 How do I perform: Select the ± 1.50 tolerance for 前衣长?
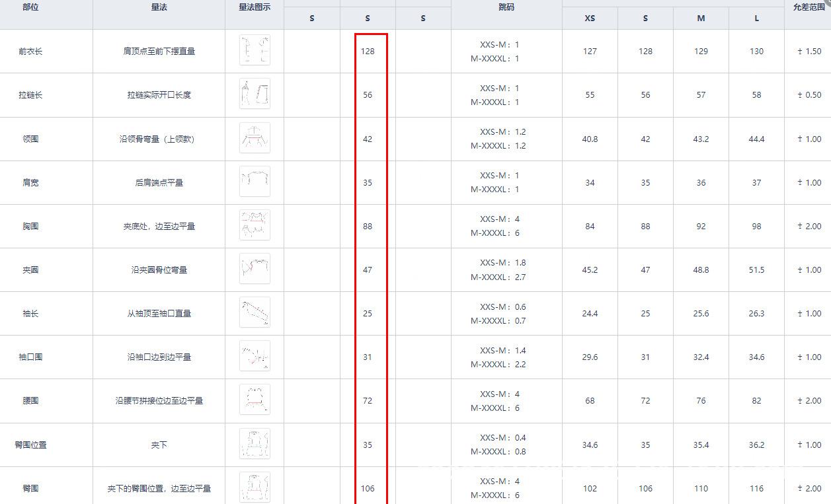click(x=809, y=52)
